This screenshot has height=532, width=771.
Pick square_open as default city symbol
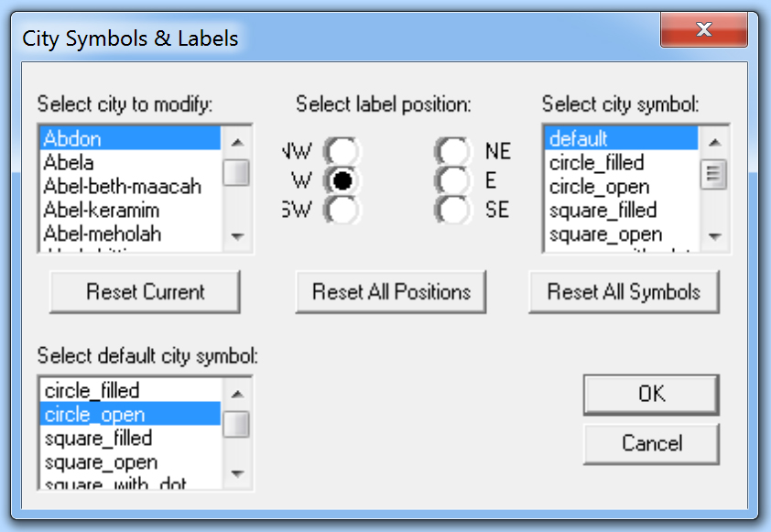tap(101, 462)
